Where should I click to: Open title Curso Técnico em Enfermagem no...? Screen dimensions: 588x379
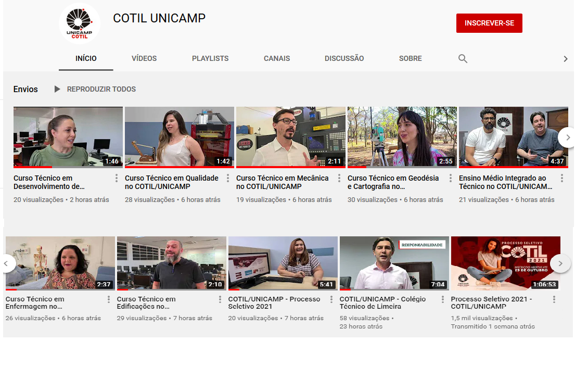[35, 302]
